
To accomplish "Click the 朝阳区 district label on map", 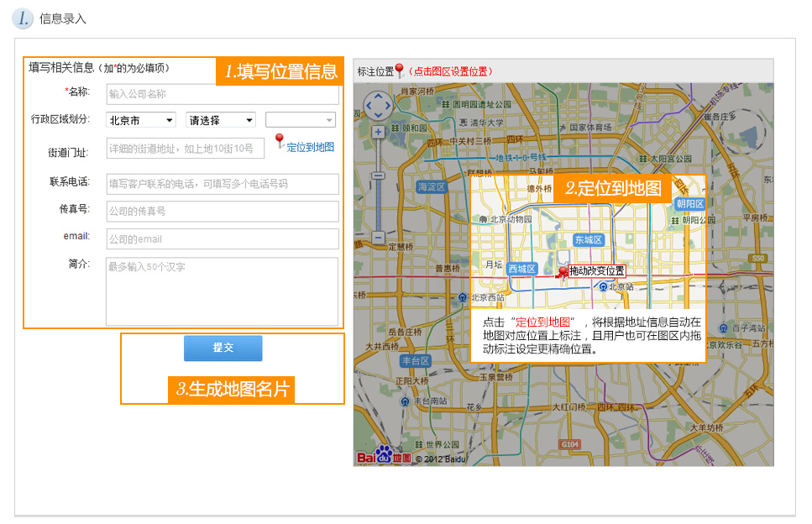I will pos(689,204).
